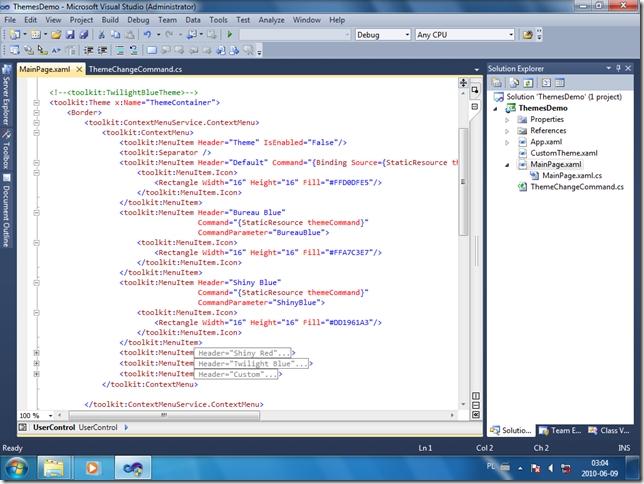
Task: Click the Navigate Backward icon
Action: pos(191,35)
